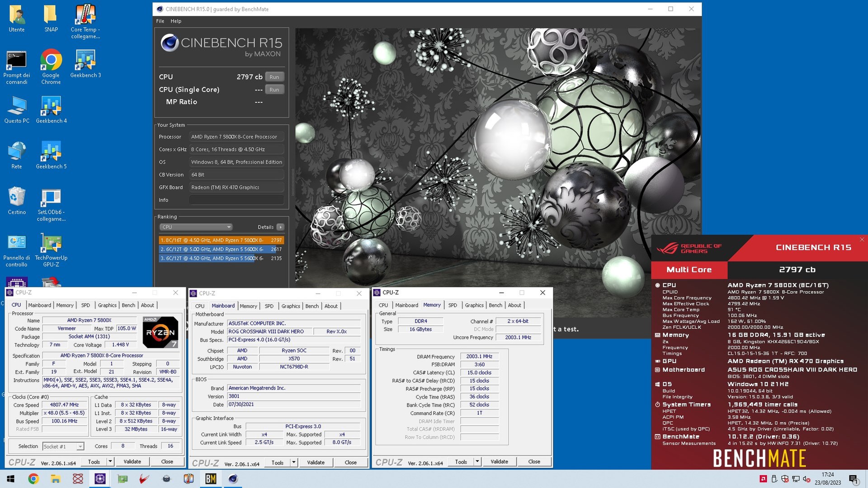The height and width of the screenshot is (488, 868).
Task: Select the TechPowerUp GPU-Z desktop icon
Action: pos(51,250)
